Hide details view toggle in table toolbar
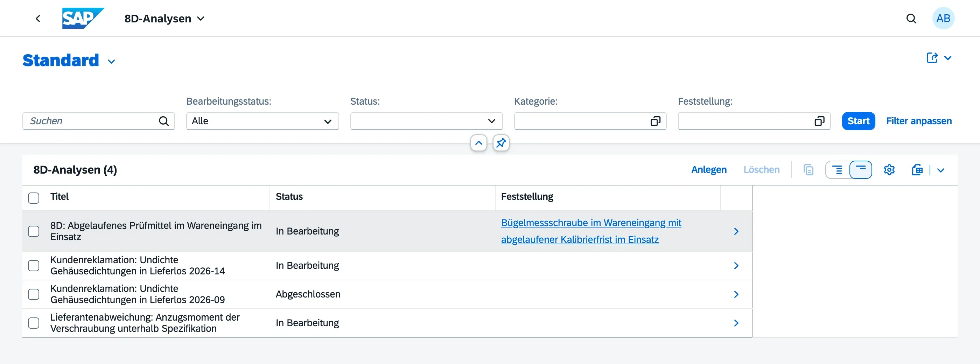980x364 pixels. (861, 170)
